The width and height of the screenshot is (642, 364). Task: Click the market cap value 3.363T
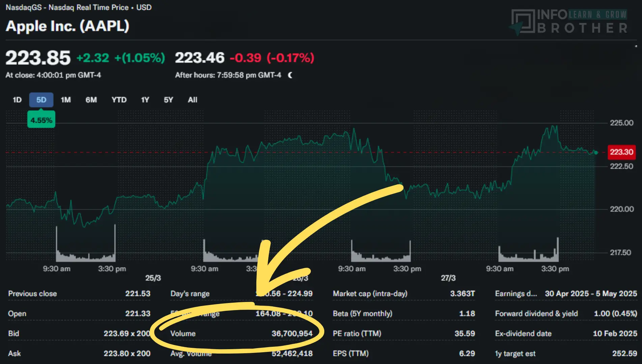(x=463, y=294)
